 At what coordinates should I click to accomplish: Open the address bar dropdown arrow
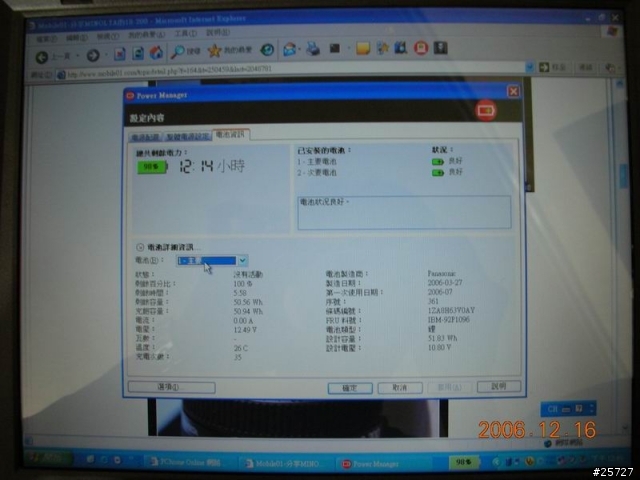[x=529, y=67]
